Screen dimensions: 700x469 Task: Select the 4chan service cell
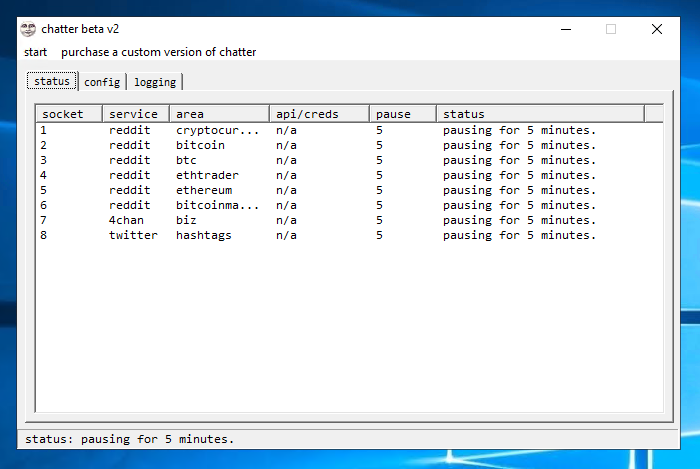click(126, 220)
